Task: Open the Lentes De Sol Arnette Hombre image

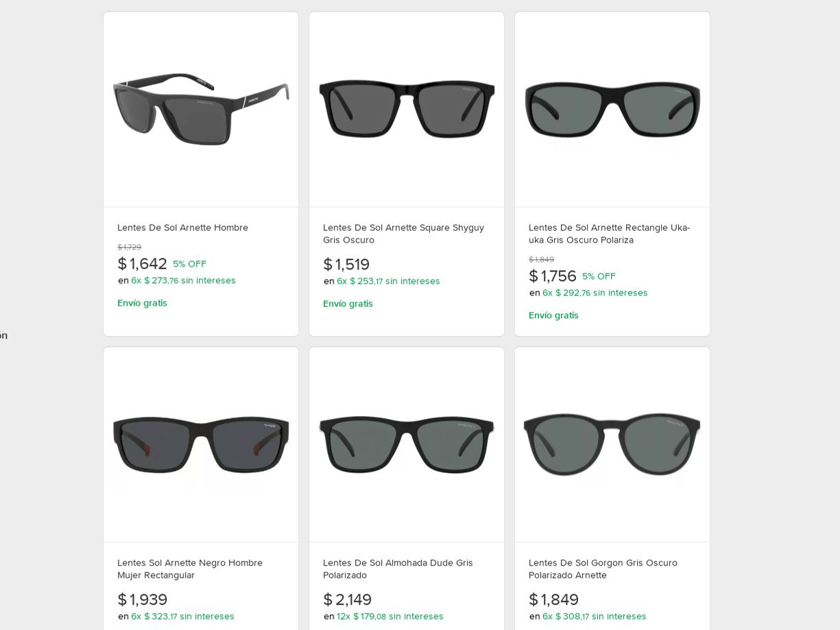Action: coord(201,110)
